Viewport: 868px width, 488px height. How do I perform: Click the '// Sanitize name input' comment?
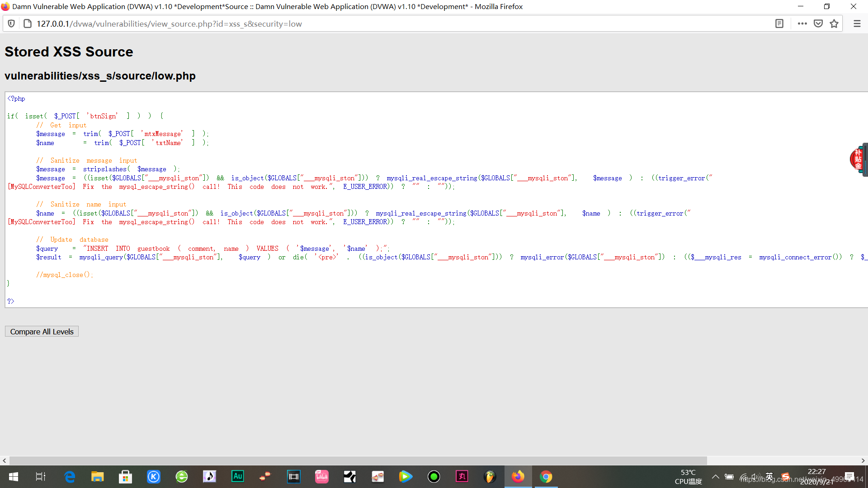tap(81, 204)
